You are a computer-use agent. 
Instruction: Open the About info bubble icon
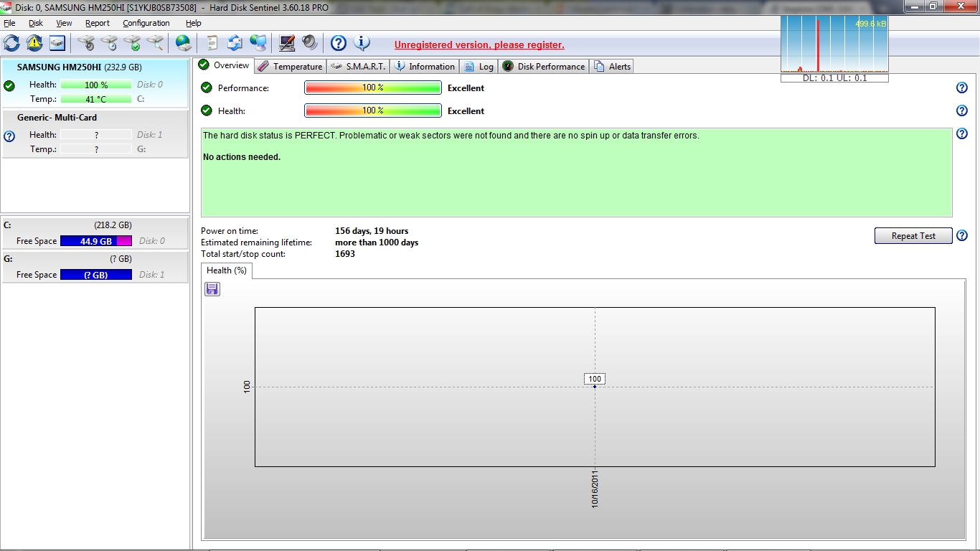point(361,43)
